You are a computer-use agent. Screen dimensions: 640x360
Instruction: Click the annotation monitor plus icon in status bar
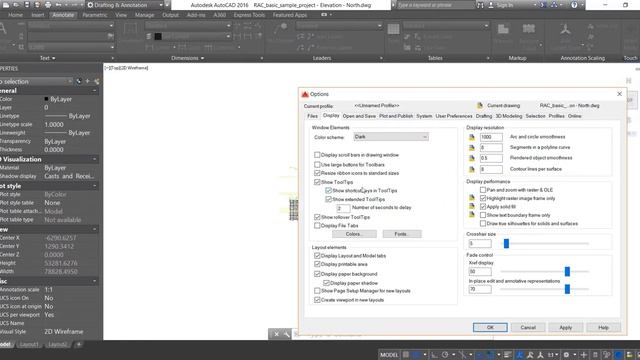click(584, 355)
